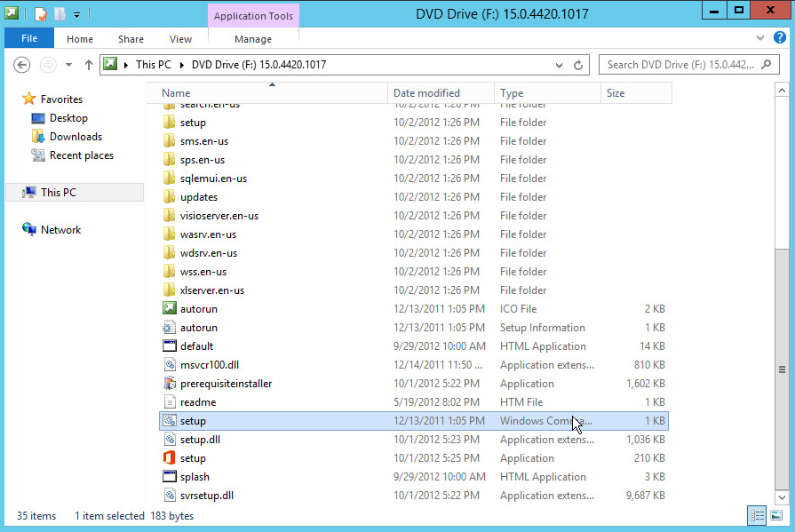Viewport: 795px width, 532px height.
Task: Sort files by Date modified column
Action: 426,93
